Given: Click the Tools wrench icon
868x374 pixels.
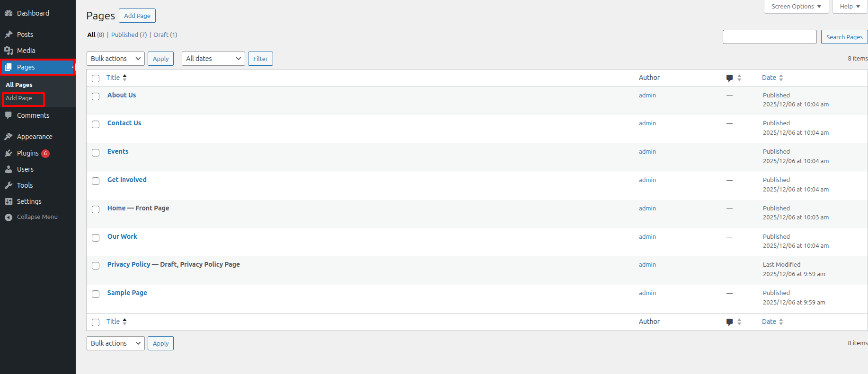Looking at the screenshot, I should (x=9, y=185).
